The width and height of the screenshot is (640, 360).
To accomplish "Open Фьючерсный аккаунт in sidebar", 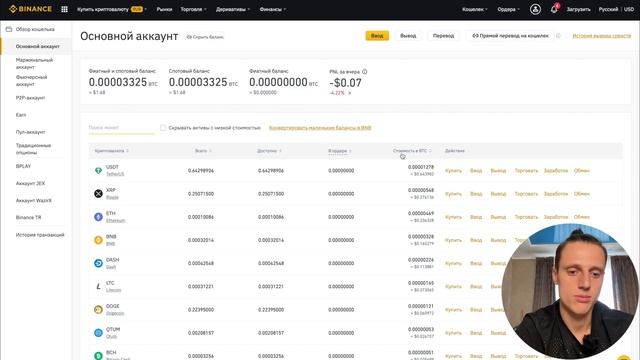I will pos(31,80).
